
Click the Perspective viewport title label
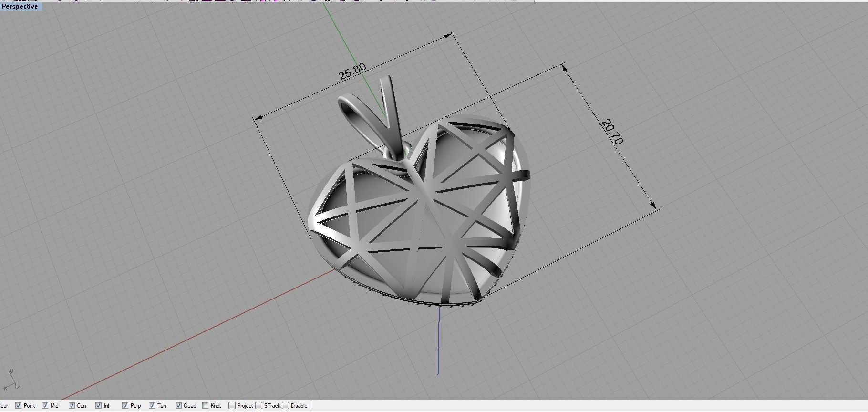point(20,6)
